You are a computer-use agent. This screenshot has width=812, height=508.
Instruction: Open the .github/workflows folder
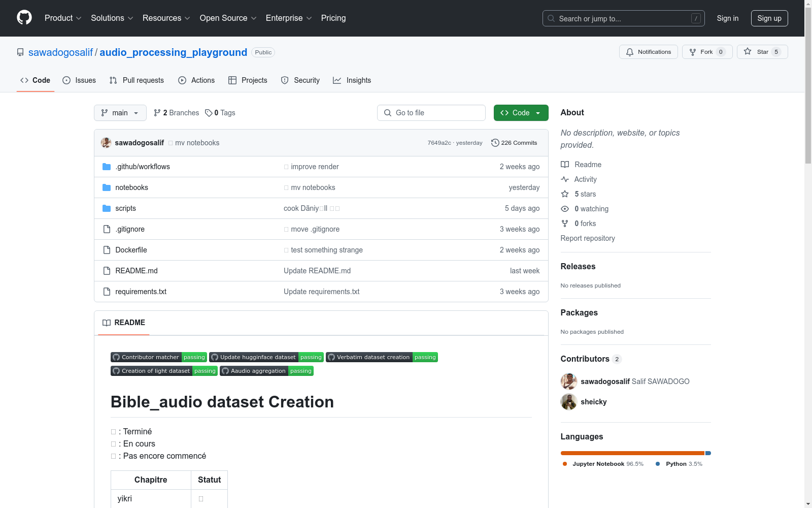143,167
